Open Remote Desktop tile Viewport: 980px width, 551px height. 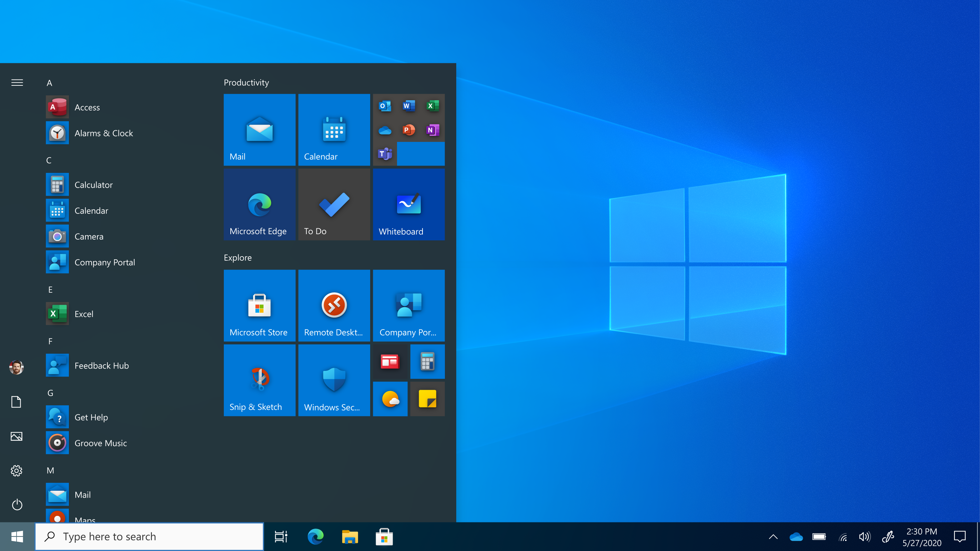pyautogui.click(x=334, y=305)
